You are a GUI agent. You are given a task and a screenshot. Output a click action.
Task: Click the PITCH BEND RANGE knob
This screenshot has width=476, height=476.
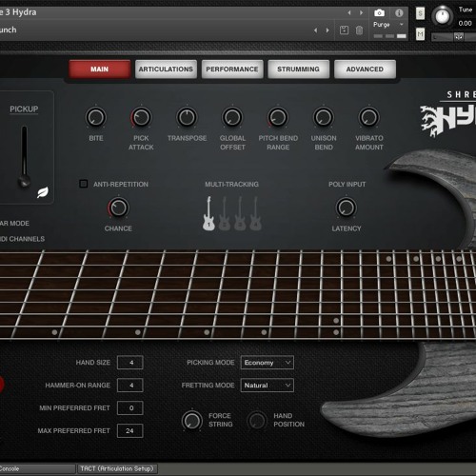278,117
